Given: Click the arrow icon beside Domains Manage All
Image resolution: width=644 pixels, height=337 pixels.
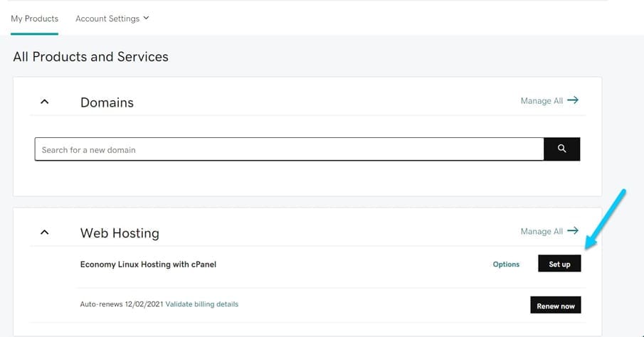Looking at the screenshot, I should click(x=573, y=100).
